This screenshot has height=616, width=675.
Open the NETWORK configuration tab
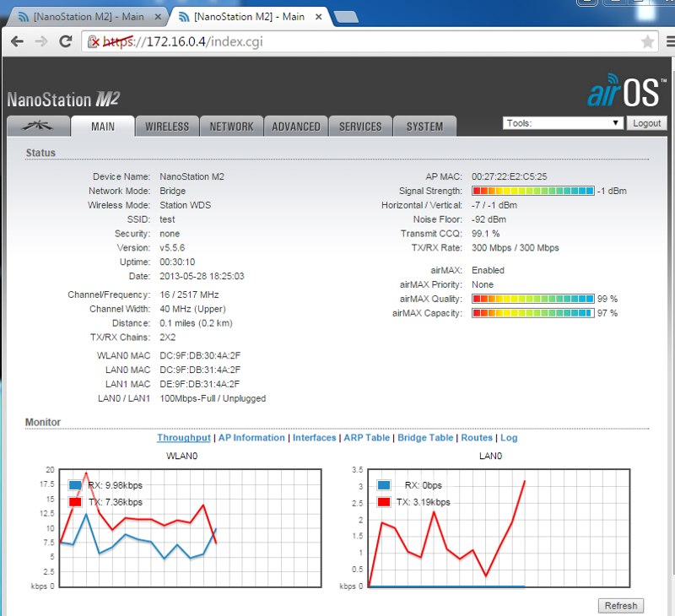(x=231, y=126)
